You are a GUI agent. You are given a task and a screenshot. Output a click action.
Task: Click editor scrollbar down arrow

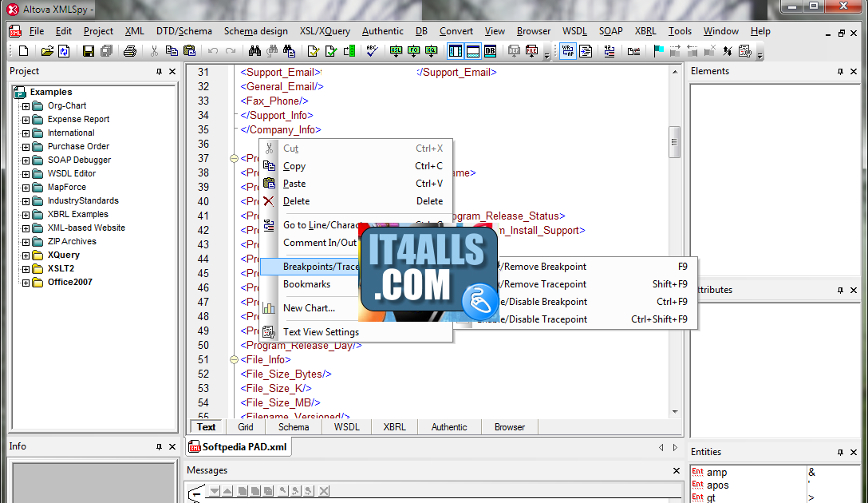click(675, 412)
